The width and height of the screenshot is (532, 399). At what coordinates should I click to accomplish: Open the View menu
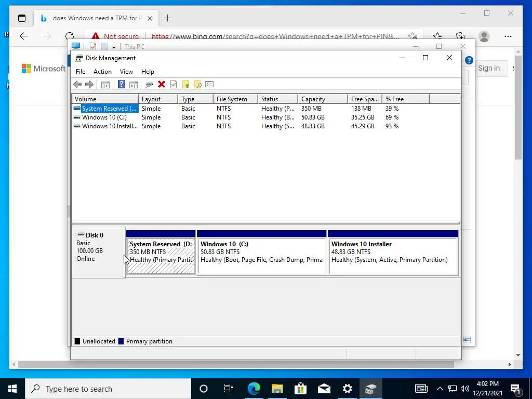(126, 72)
